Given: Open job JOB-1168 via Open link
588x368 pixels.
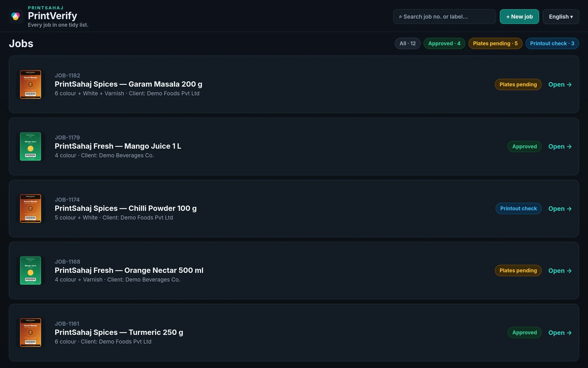Looking at the screenshot, I should pos(560,271).
